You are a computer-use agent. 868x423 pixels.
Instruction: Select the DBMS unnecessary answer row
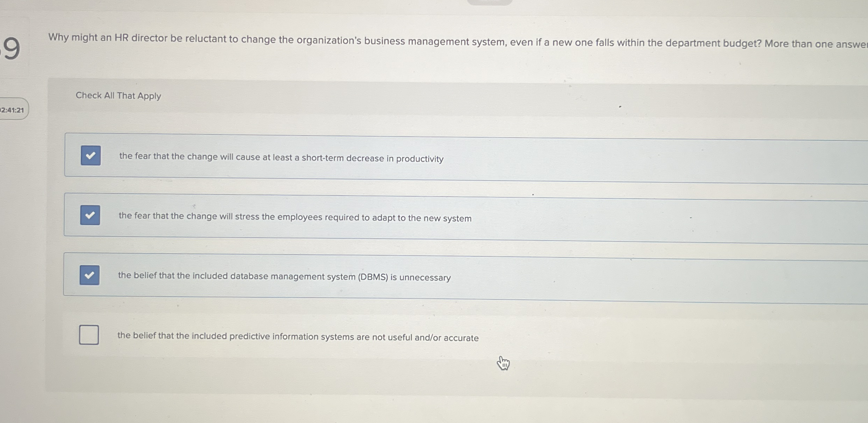point(284,277)
